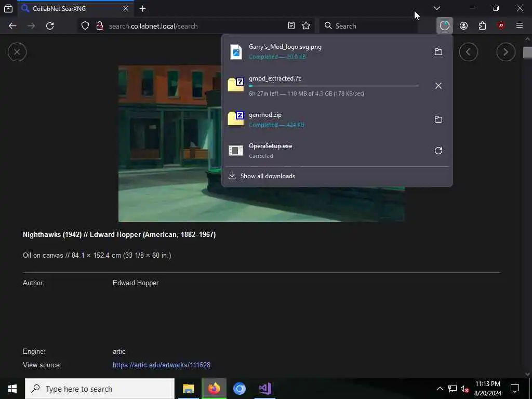
Task: Click the muted volume tray icon
Action: [465, 389]
